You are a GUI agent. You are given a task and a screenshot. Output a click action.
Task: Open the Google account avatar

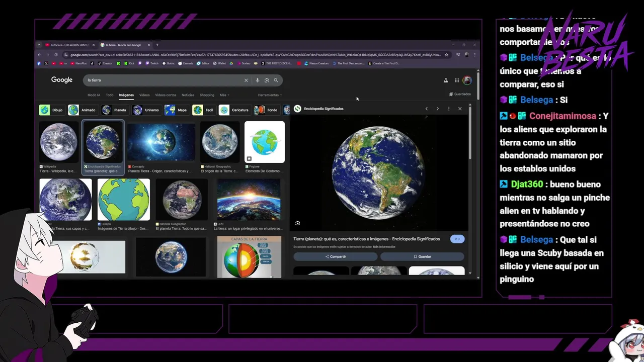467,80
